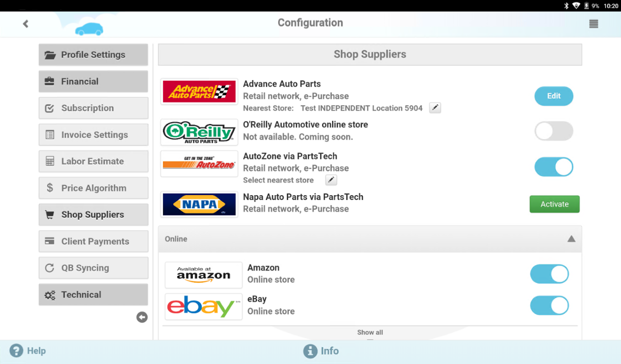Open Help via the question mark icon
Screen dimensions: 621x364
tap(16, 351)
